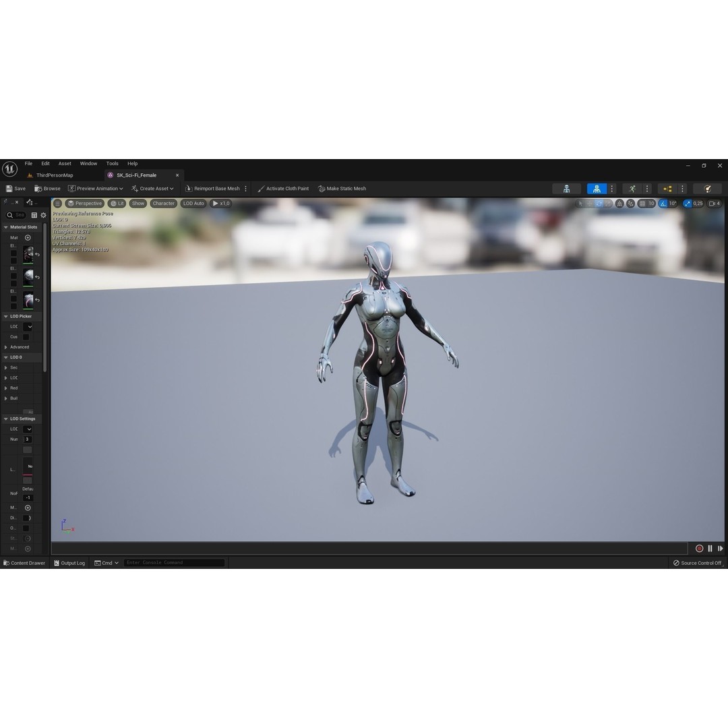
Task: Toggle grid snapping icon beside 10
Action: pyautogui.click(x=642, y=204)
